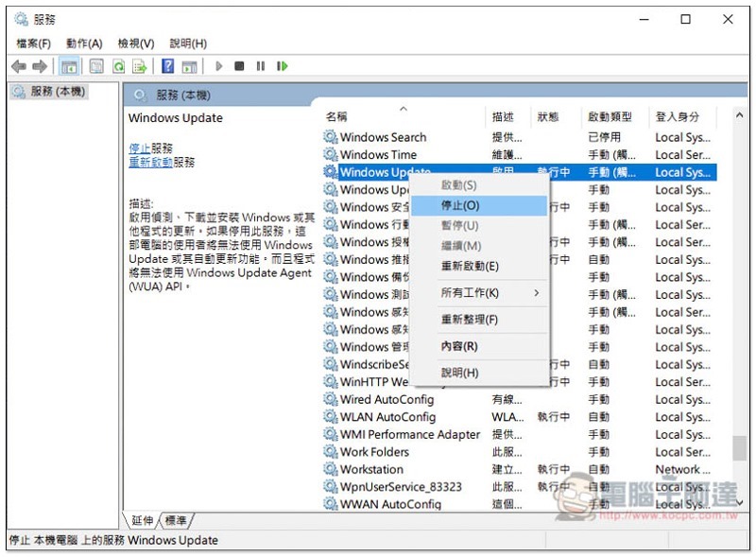This screenshot has width=756, height=557.
Task: Toggle the show/hide action pane icon
Action: [x=190, y=66]
